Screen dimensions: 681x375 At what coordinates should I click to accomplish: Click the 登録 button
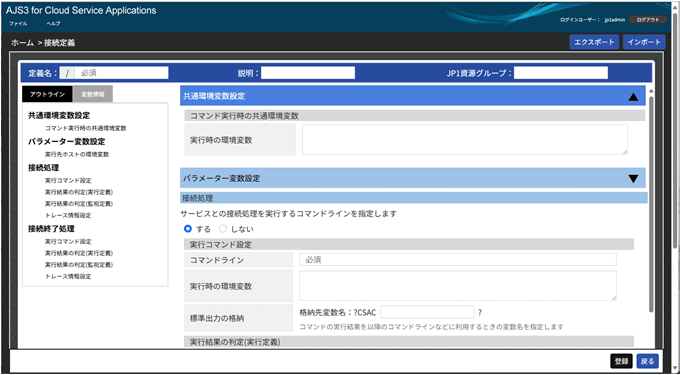click(x=621, y=361)
